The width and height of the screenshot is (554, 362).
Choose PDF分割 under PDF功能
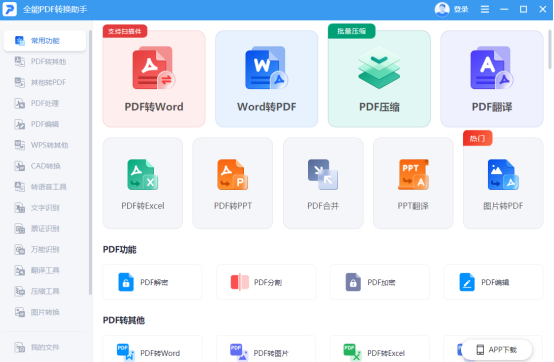pyautogui.click(x=266, y=282)
